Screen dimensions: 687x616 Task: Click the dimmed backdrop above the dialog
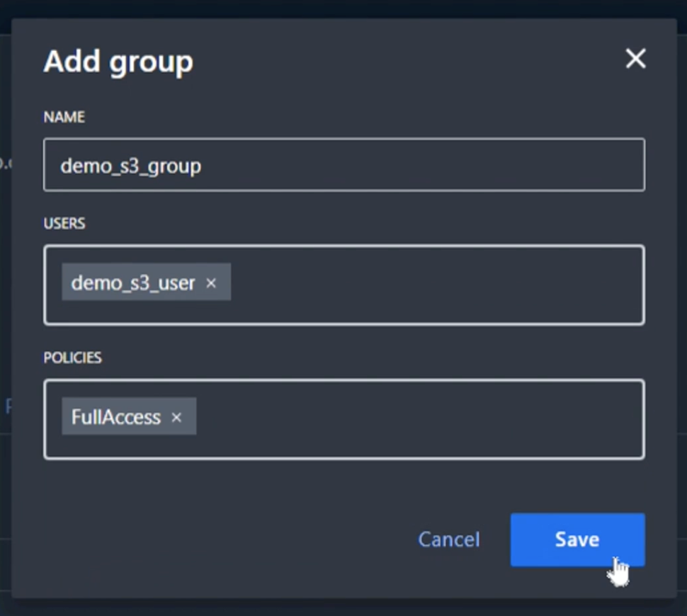coord(343,8)
